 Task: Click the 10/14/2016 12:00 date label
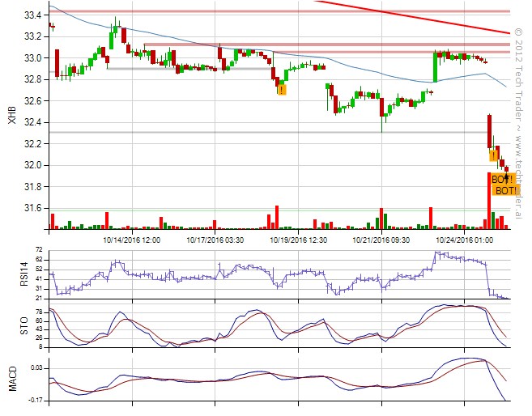(131, 240)
